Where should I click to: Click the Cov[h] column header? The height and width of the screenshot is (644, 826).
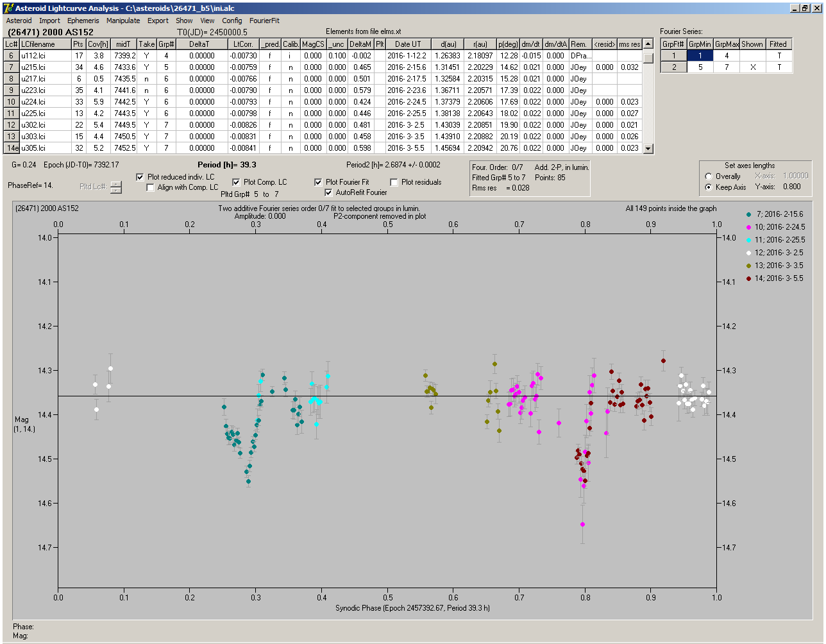[x=98, y=44]
